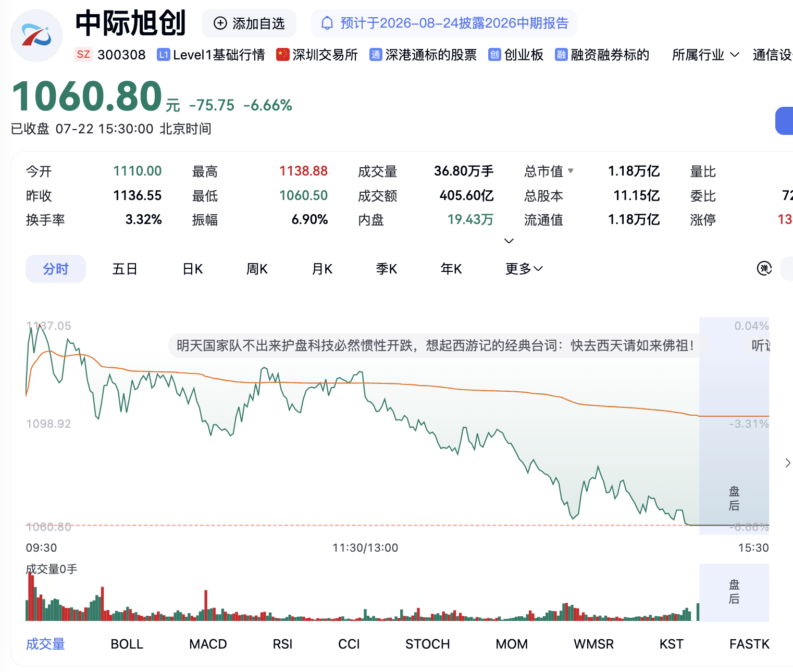Click the China flag Shenzhen exchange icon
This screenshot has height=672, width=793.
pyautogui.click(x=283, y=55)
